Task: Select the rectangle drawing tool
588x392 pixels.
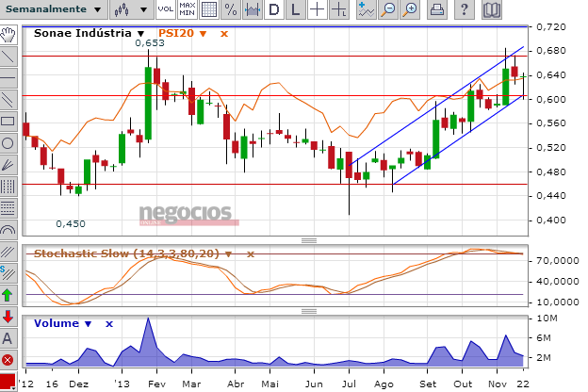Action: click(8, 122)
